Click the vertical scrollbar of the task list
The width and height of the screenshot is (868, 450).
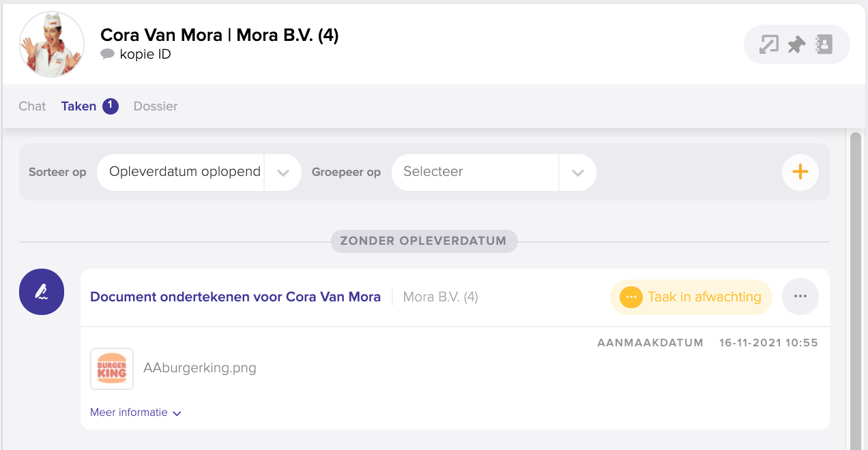[856, 290]
